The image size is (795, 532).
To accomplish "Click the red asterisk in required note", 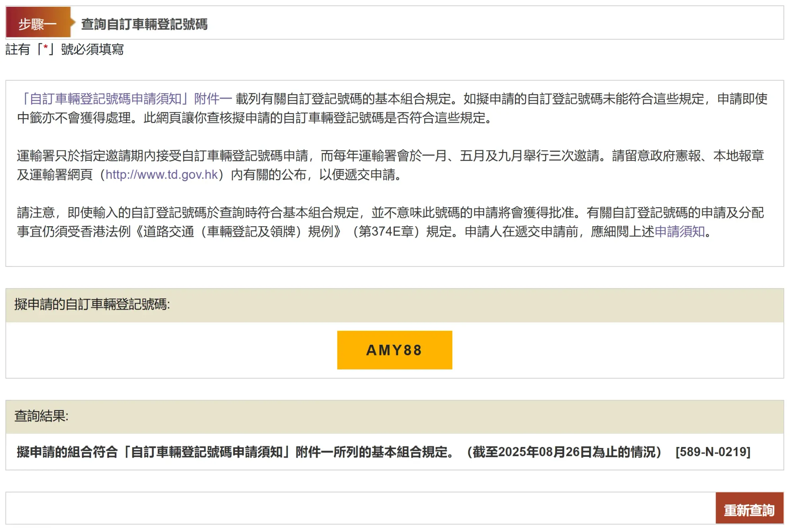I will click(x=46, y=49).
